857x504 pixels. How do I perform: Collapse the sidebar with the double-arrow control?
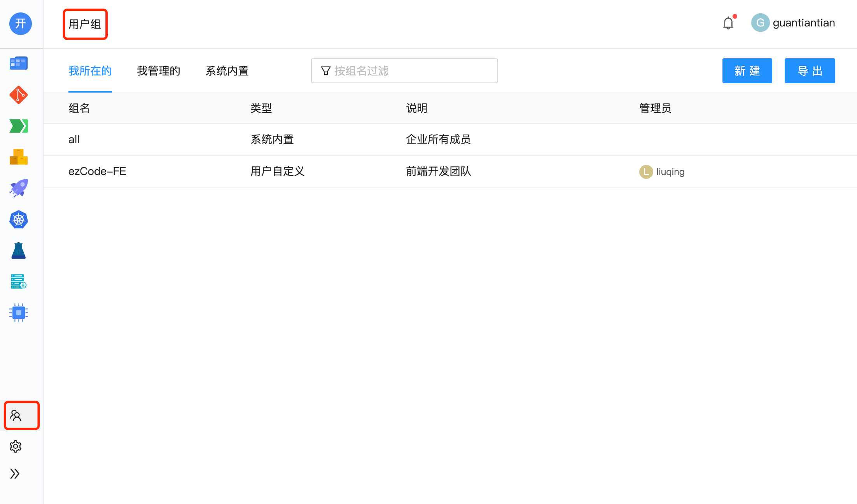pos(16,474)
